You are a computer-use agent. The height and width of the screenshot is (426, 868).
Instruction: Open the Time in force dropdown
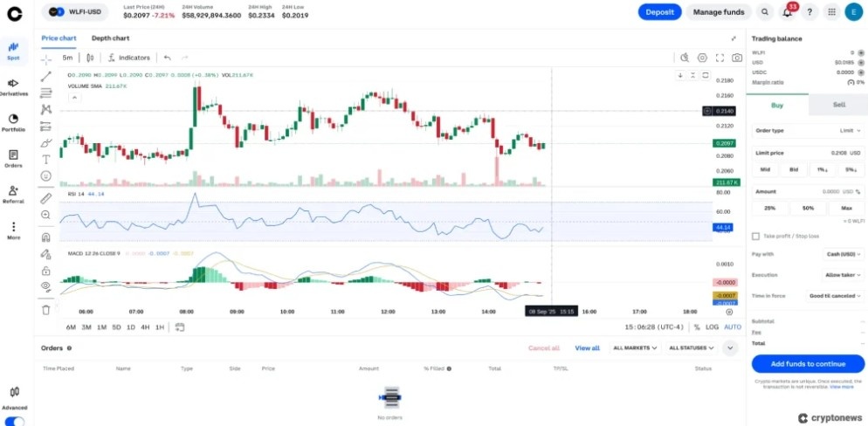coord(834,296)
